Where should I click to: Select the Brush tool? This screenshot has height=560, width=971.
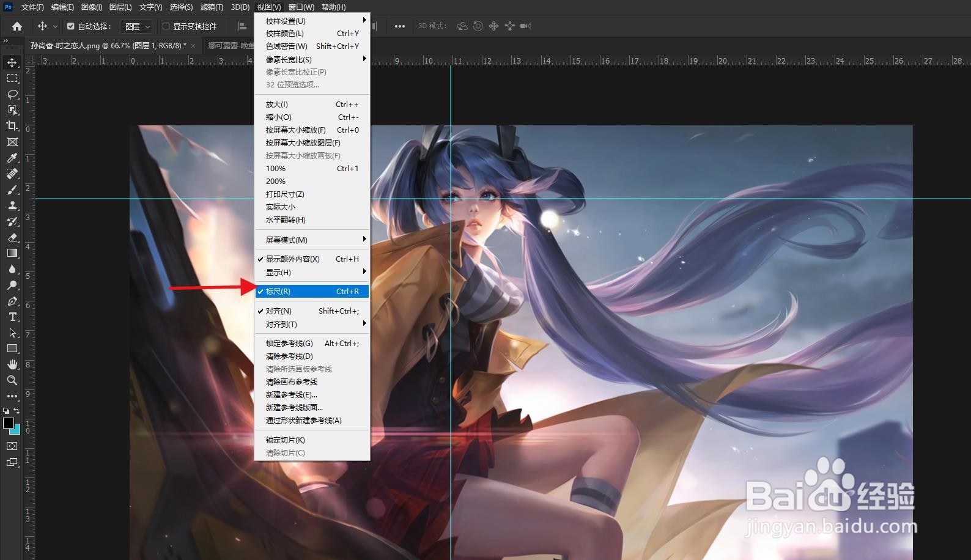pyautogui.click(x=12, y=190)
